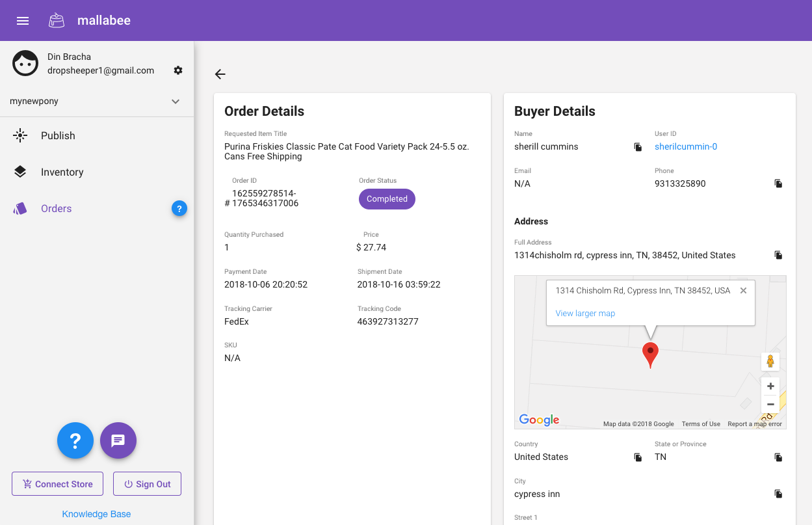Click the Publish starburst icon
Image resolution: width=812 pixels, height=525 pixels.
tap(20, 135)
